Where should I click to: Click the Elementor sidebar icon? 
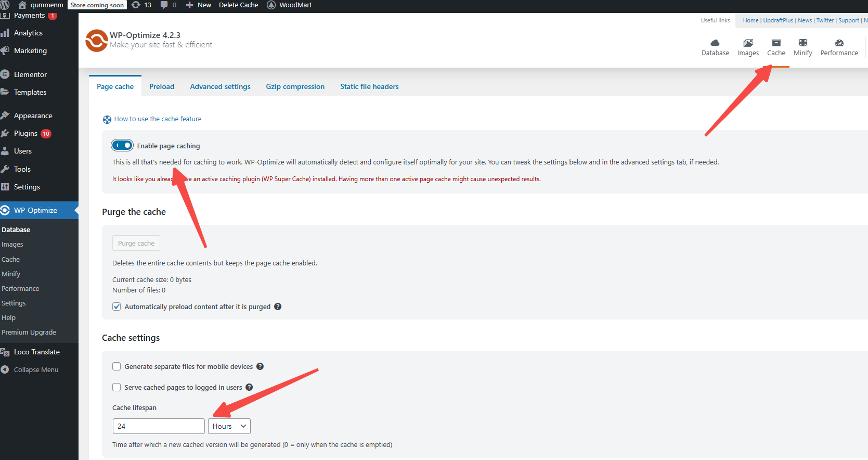pos(5,74)
